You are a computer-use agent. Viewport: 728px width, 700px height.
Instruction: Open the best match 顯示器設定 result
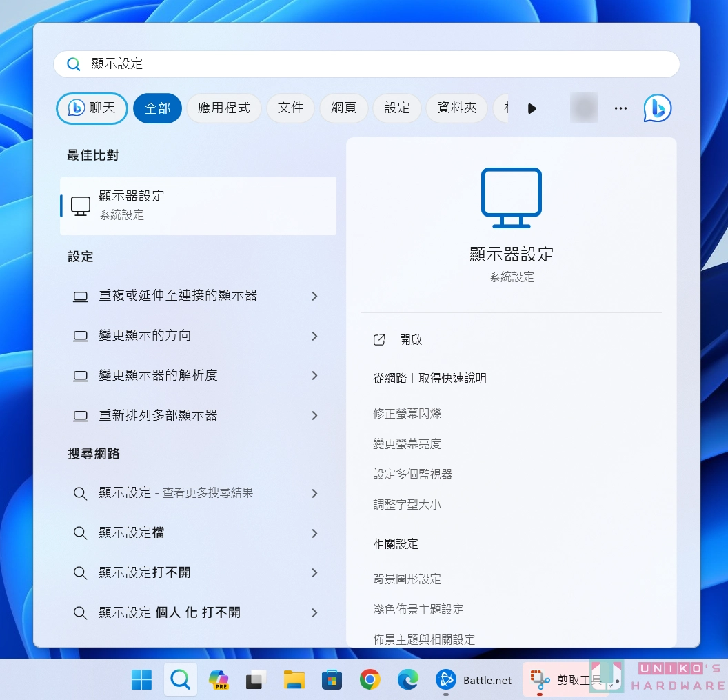pos(199,206)
